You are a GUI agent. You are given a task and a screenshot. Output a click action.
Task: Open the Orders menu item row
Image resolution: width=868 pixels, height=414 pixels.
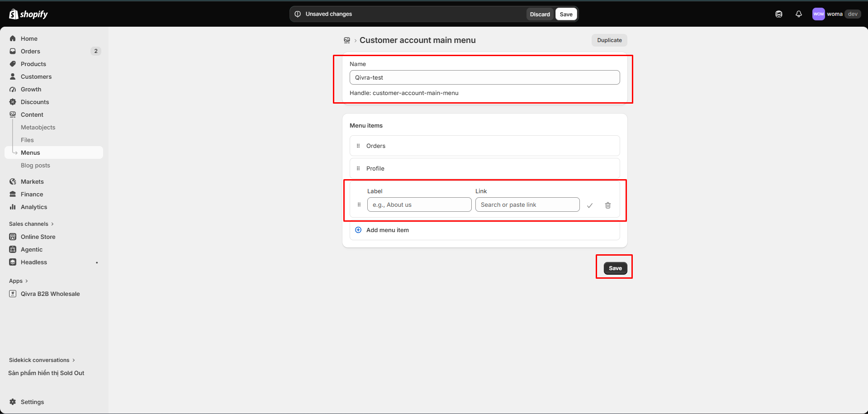click(x=484, y=146)
